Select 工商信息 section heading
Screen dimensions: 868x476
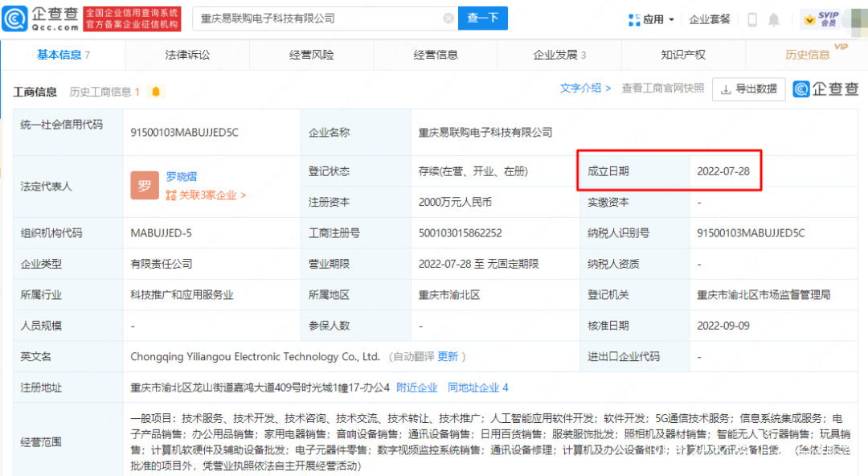click(x=35, y=92)
